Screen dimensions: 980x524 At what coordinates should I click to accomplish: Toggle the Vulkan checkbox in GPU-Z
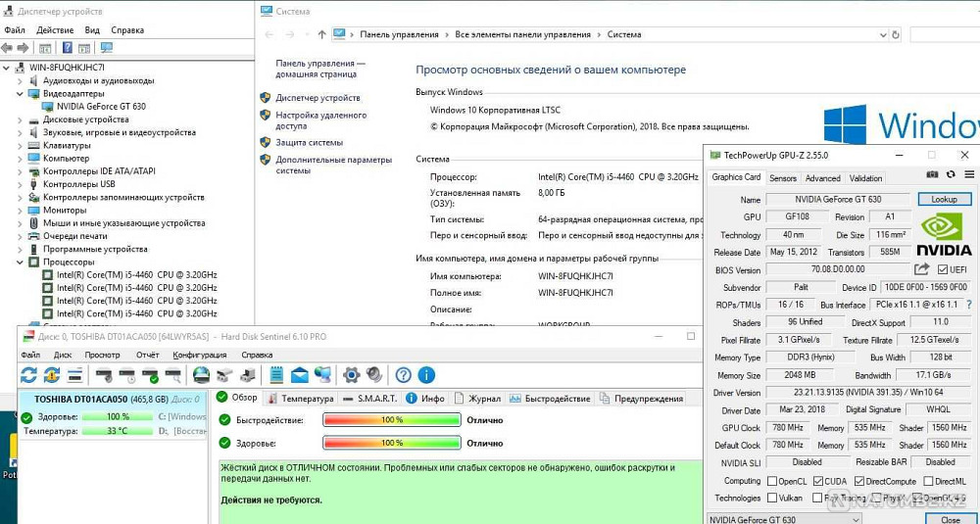tap(772, 498)
